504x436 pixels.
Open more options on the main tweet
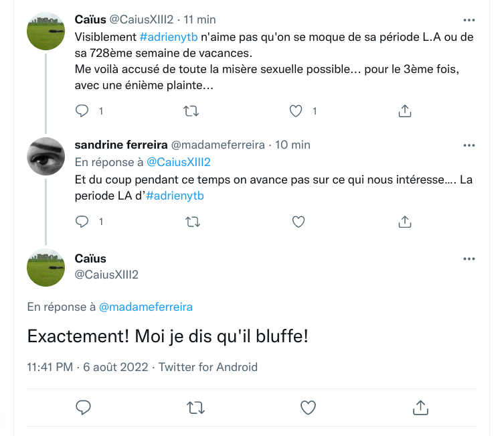(469, 259)
